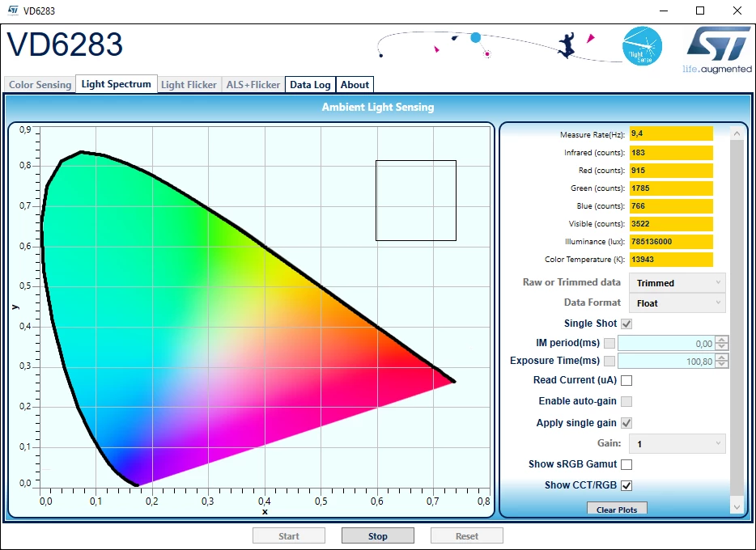Open the Data Format dropdown
This screenshot has width=756, height=550.
[677, 303]
